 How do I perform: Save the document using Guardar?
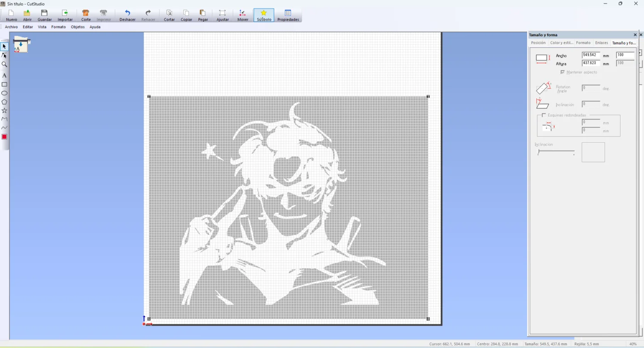[x=44, y=15]
